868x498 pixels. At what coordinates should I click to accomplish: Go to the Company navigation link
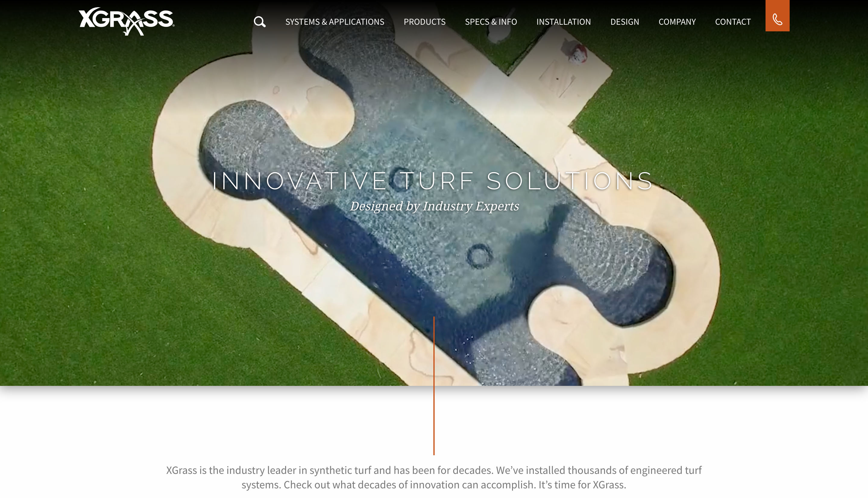point(677,22)
